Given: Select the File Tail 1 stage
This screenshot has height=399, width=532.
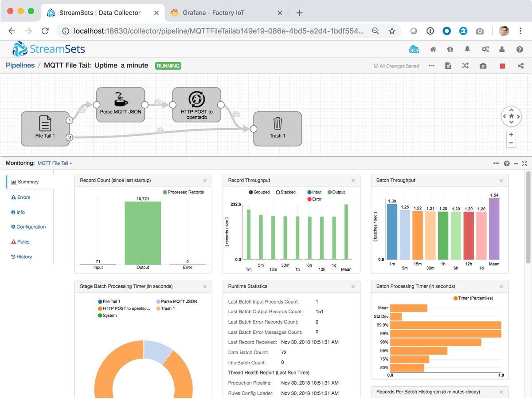Looking at the screenshot, I should (45, 129).
